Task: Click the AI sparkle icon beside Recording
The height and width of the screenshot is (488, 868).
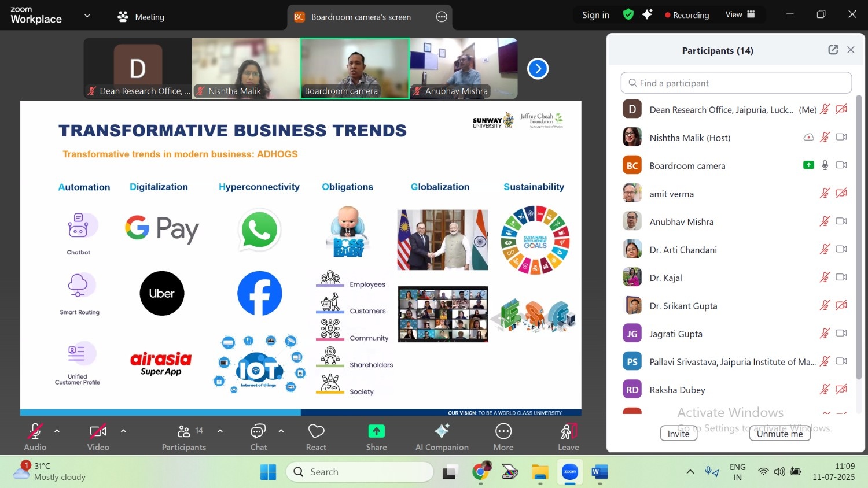Action: pyautogui.click(x=647, y=14)
